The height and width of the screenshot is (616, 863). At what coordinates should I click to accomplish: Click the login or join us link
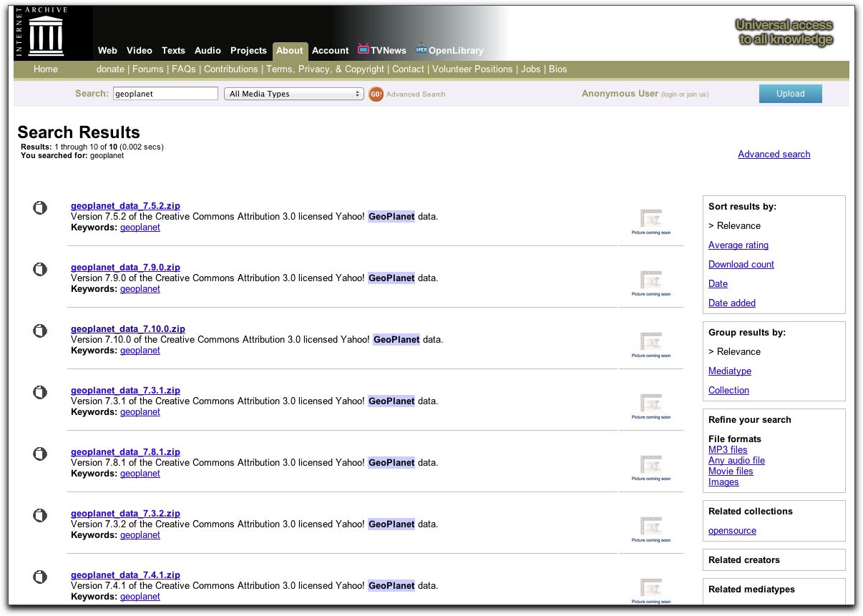click(685, 94)
